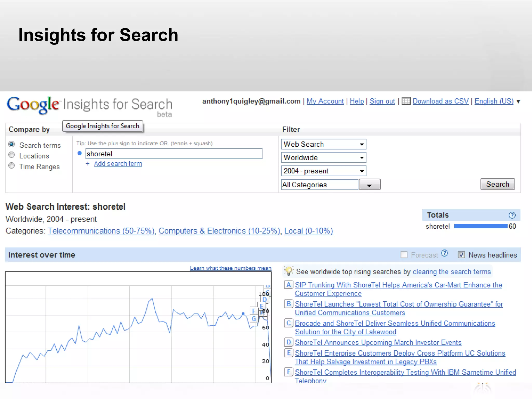Open the Totals help question mark icon
The image size is (532, 399).
click(512, 215)
